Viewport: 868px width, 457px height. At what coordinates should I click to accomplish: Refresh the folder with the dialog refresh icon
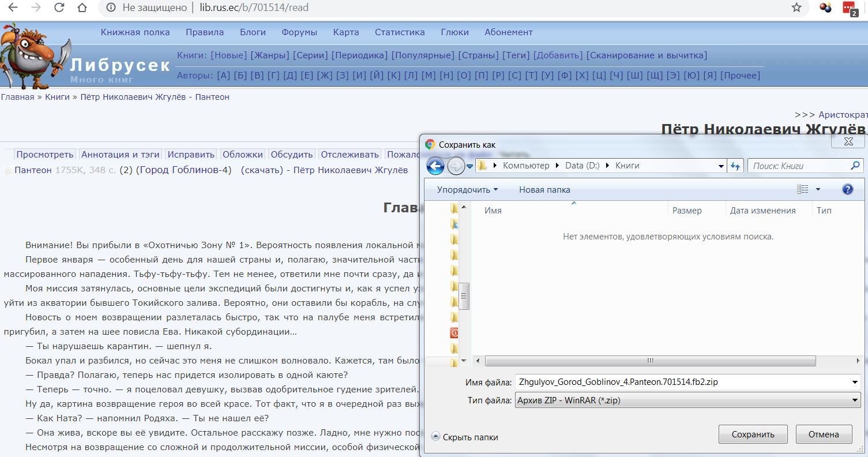(735, 166)
